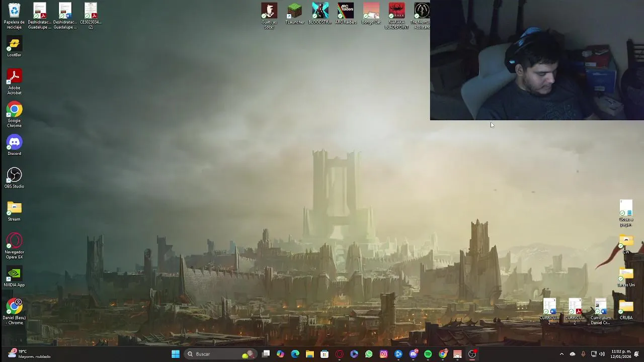Image resolution: width=644 pixels, height=362 pixels.
Task: Open the Curriculum Daniel Word document
Action: [600, 312]
